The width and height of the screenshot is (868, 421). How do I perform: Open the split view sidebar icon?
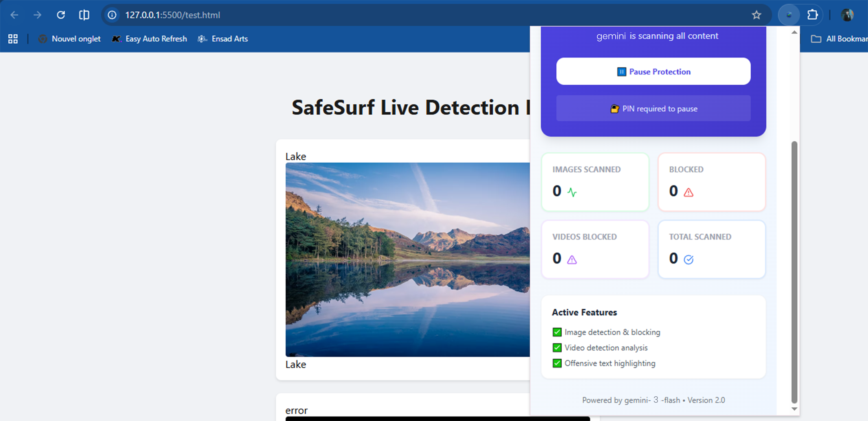[x=84, y=15]
